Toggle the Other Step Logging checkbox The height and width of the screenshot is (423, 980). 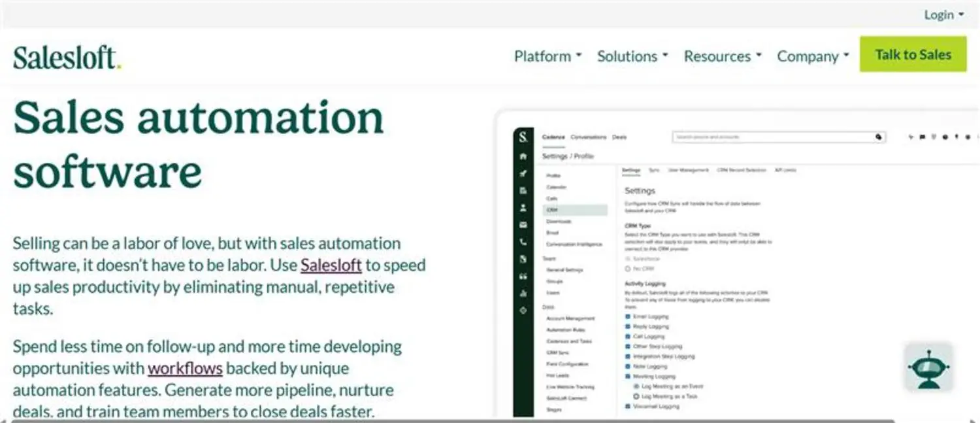point(628,347)
